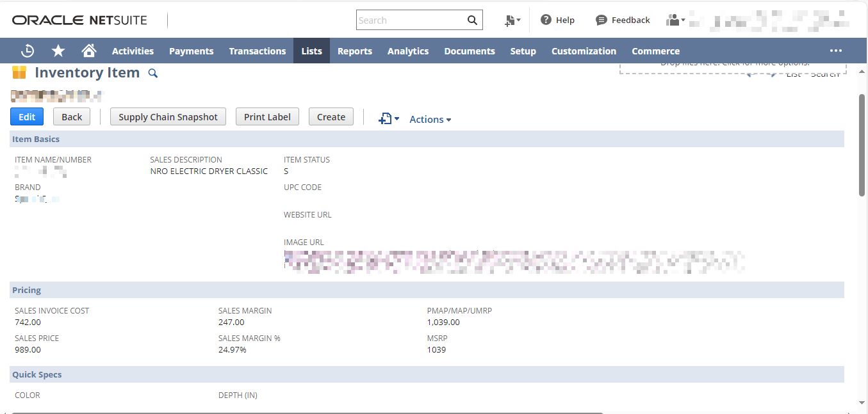This screenshot has height=414, width=868.
Task: Click the Edit button
Action: pos(27,116)
